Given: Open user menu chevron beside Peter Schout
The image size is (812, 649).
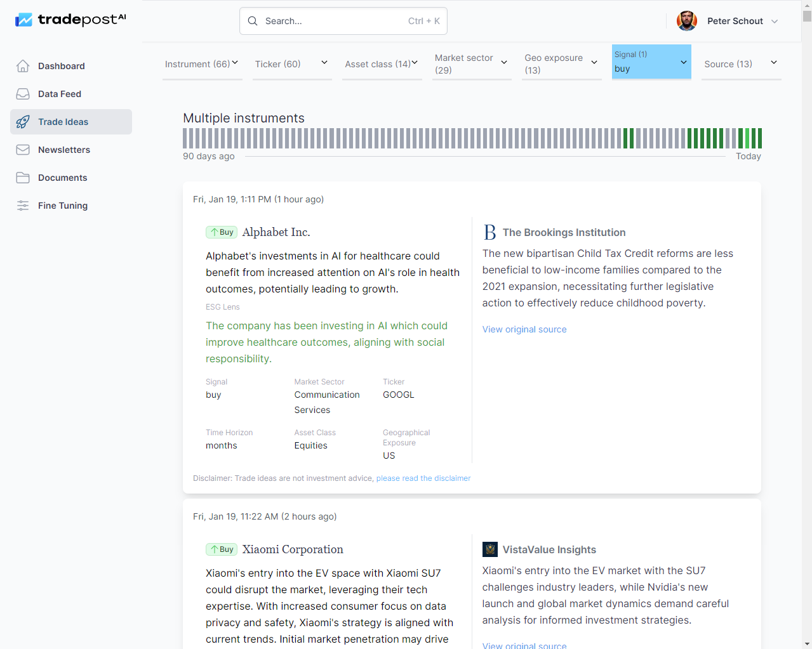Looking at the screenshot, I should [x=775, y=21].
